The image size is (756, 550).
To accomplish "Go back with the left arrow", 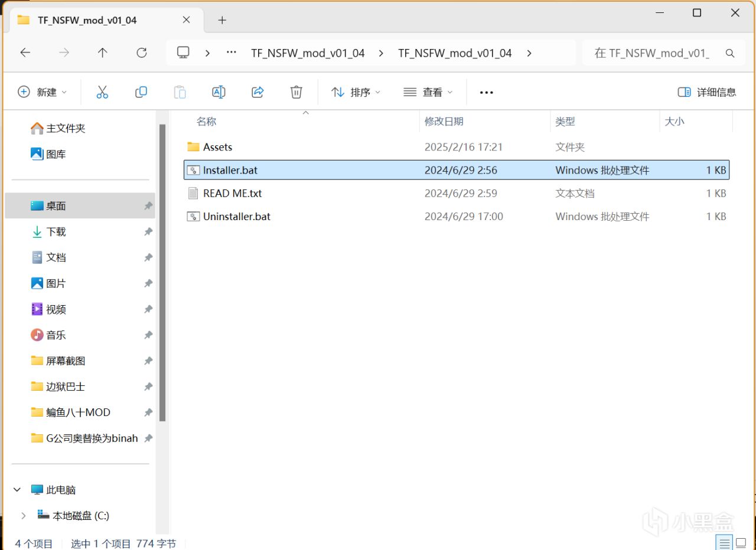I will [25, 53].
